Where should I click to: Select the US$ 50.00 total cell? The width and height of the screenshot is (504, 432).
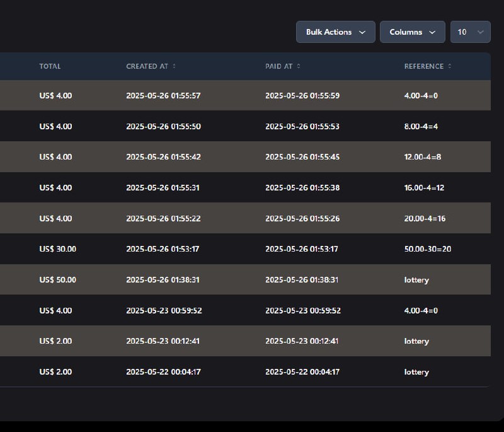57,279
